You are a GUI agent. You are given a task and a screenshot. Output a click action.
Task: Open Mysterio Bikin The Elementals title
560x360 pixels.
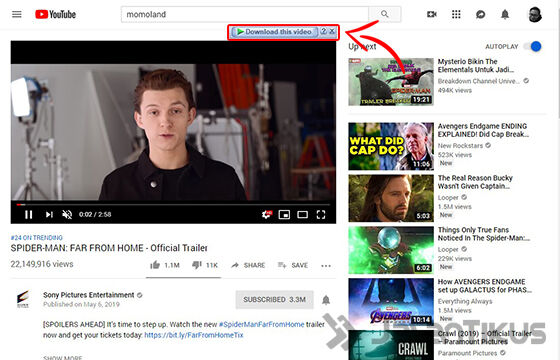[x=476, y=65]
